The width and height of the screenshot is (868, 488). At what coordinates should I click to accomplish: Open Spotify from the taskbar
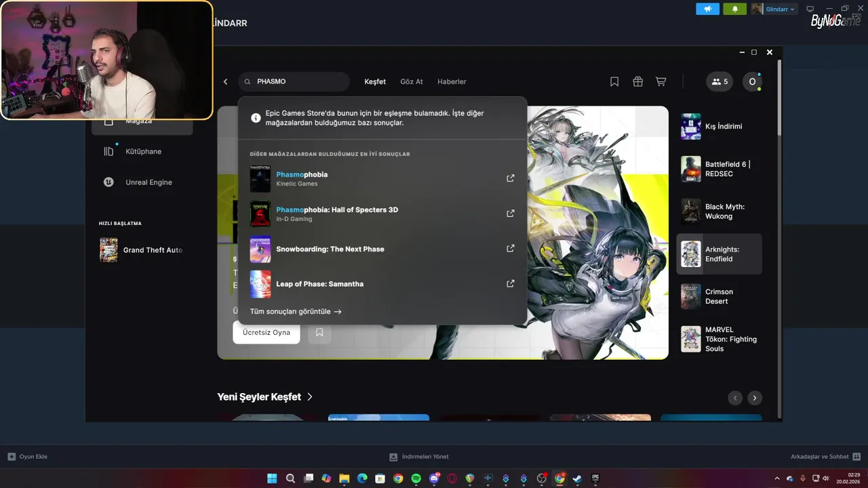click(416, 479)
